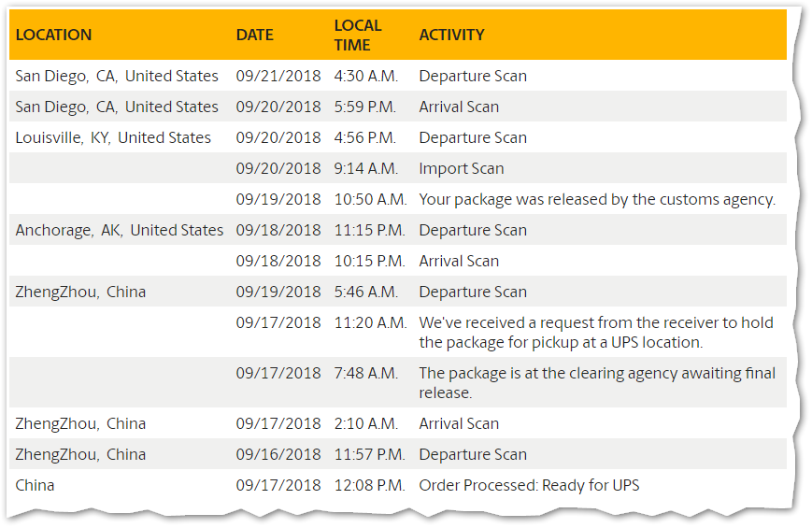Click the DATE column header

254,35
